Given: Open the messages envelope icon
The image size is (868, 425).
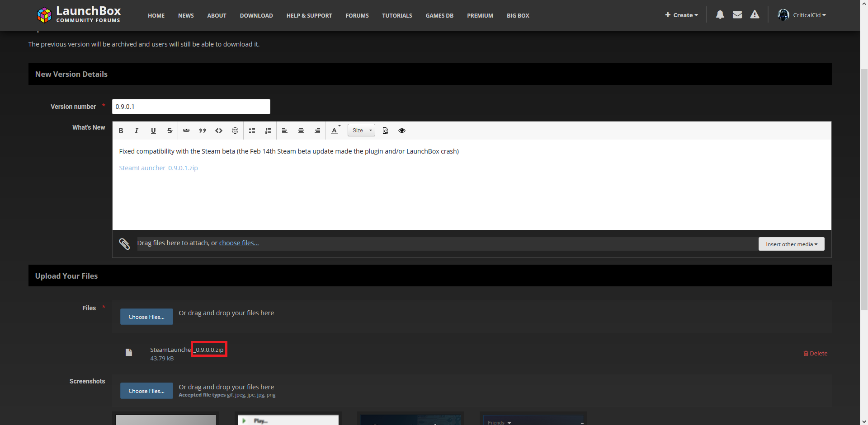Looking at the screenshot, I should (x=737, y=15).
